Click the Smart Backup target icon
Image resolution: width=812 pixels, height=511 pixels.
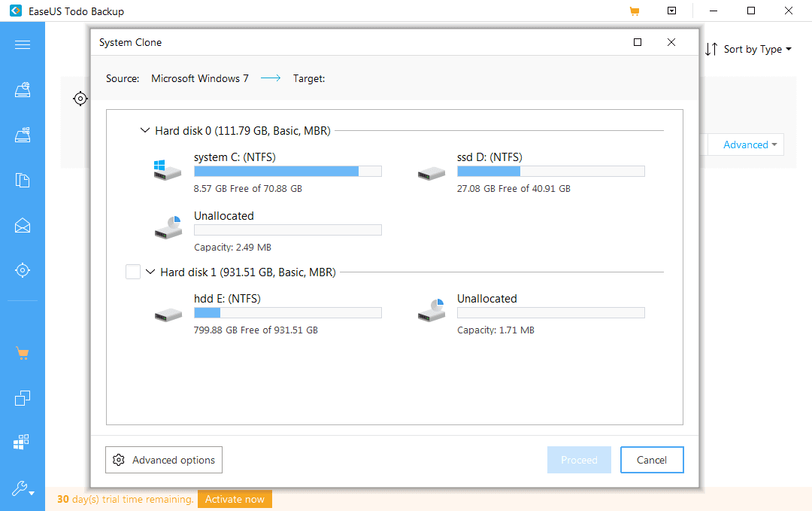tap(22, 270)
